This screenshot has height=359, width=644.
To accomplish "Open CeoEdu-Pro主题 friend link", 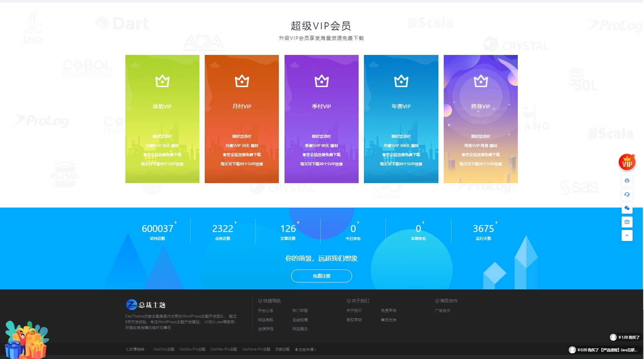I will (192, 349).
